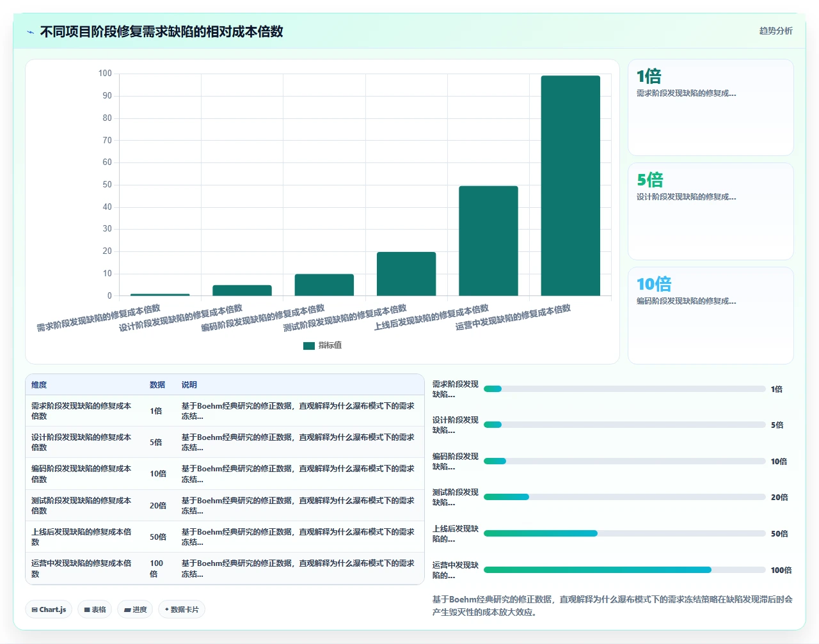
Task: Open the 趋势分析 label at top right
Action: (775, 31)
